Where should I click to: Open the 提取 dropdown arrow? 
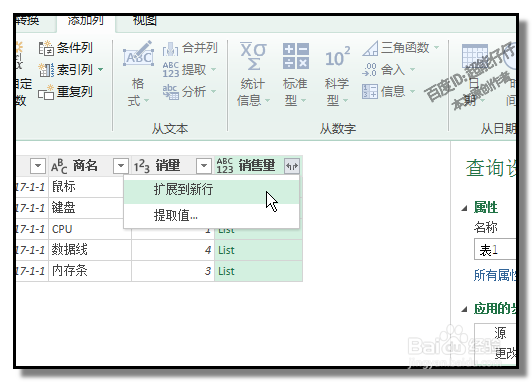click(213, 70)
